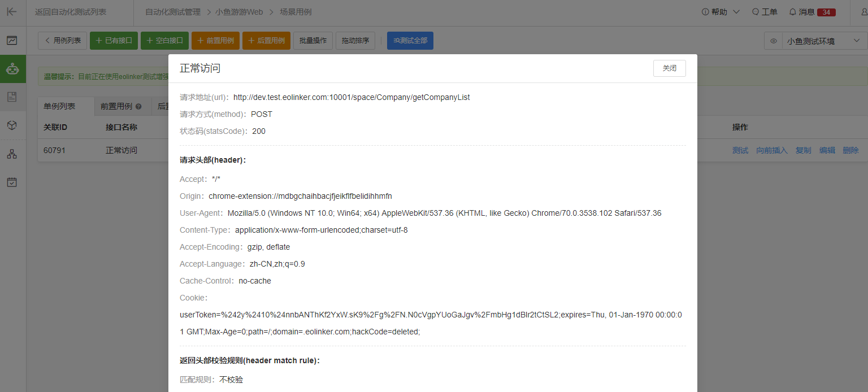The height and width of the screenshot is (392, 868).
Task: Click the 34 message count badge
Action: (x=826, y=12)
